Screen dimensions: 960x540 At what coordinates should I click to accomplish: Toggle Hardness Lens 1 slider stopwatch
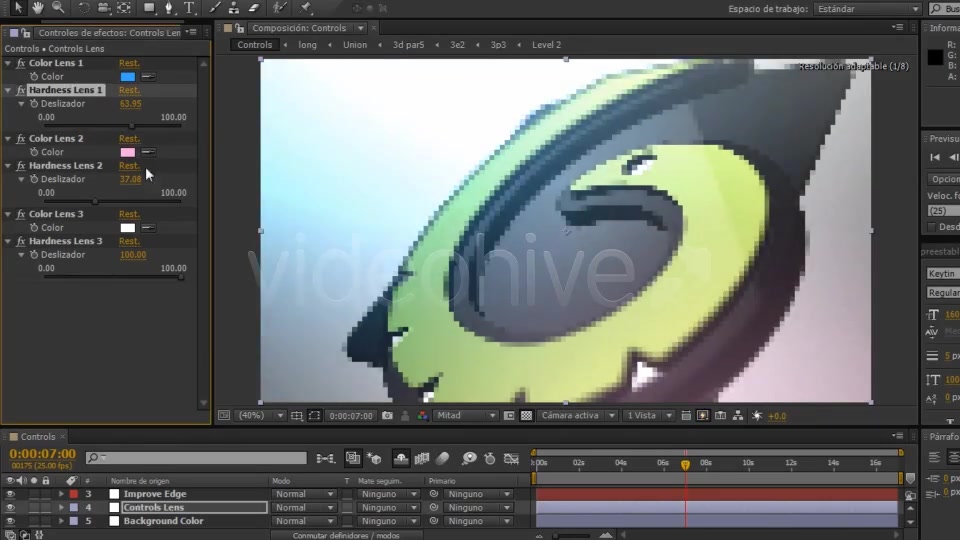pyautogui.click(x=34, y=103)
